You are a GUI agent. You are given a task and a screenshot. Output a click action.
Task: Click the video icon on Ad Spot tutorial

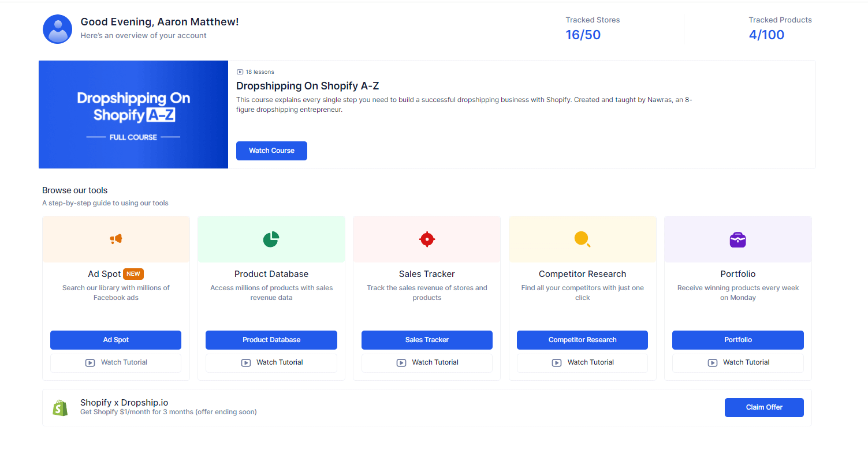click(90, 362)
